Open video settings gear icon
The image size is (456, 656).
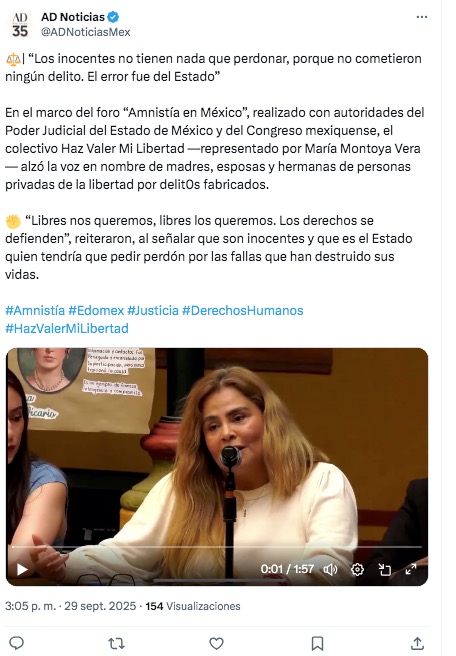pos(357,569)
